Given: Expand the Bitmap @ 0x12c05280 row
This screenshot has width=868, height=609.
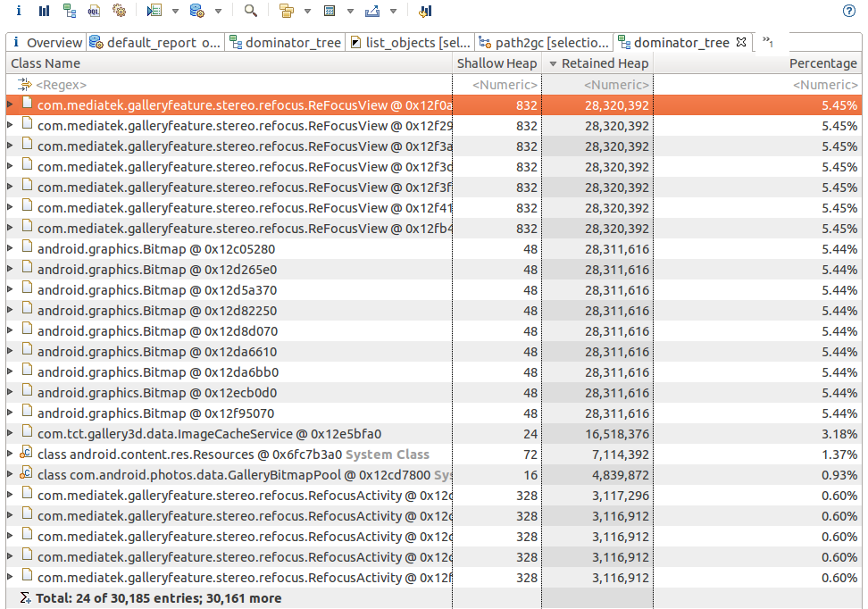Looking at the screenshot, I should [11, 249].
